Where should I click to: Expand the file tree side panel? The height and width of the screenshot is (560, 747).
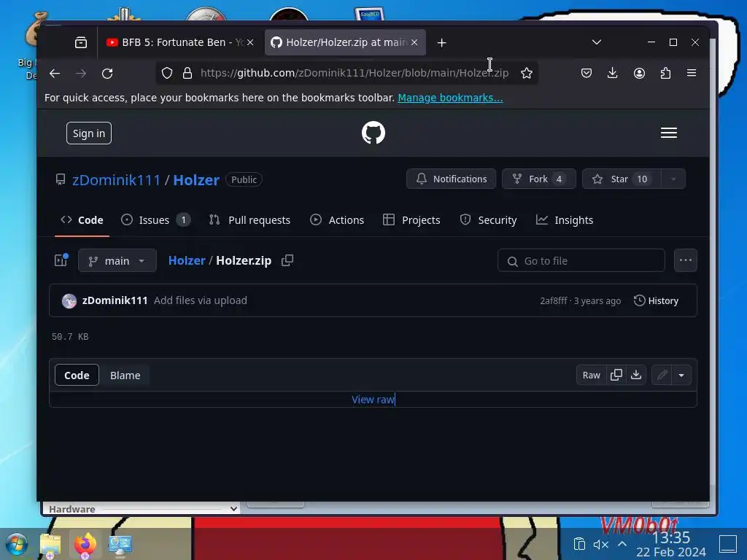61,260
